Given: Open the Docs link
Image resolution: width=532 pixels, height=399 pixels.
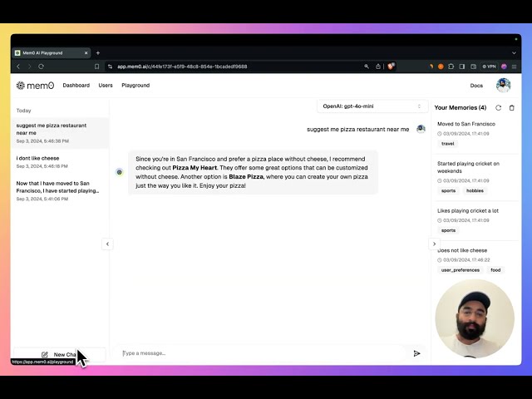Looking at the screenshot, I should point(476,86).
